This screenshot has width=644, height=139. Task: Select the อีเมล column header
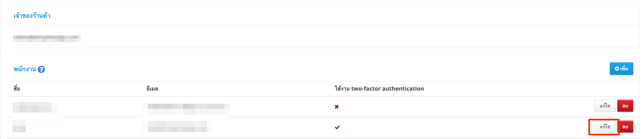tap(152, 89)
